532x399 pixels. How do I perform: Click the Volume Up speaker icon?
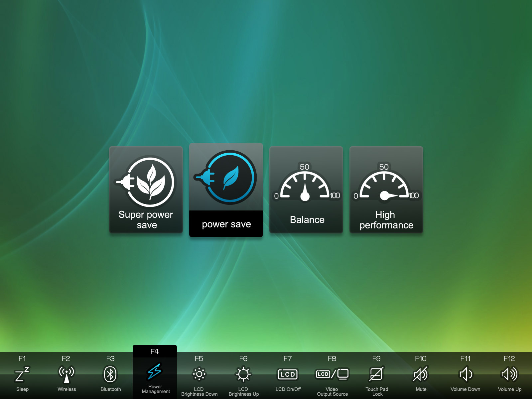tap(509, 374)
